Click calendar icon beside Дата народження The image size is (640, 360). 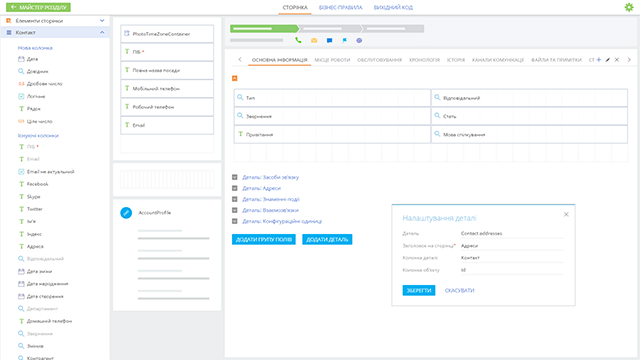click(x=21, y=284)
